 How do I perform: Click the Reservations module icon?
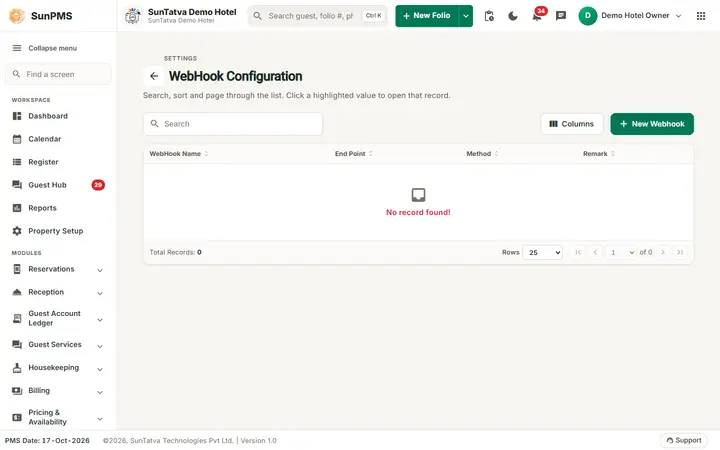coord(17,269)
